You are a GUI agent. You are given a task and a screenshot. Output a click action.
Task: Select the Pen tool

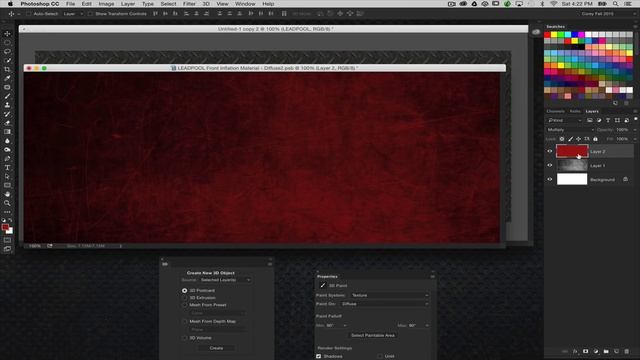tap(7, 159)
